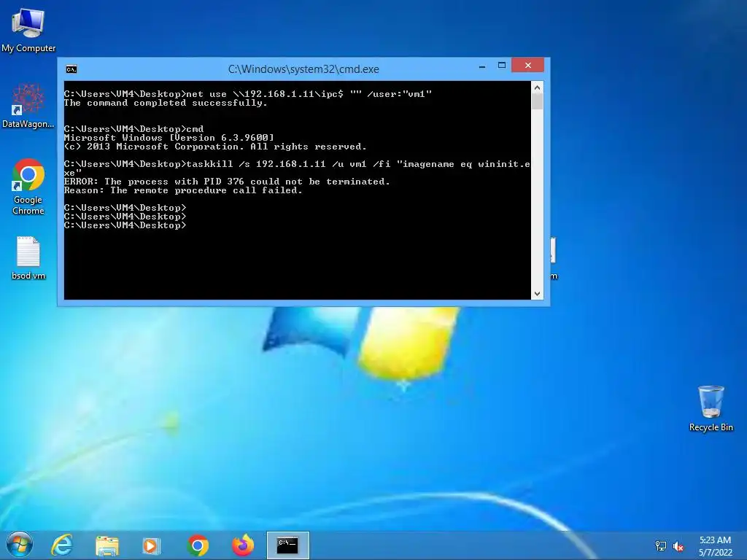
Task: Click the 'ERROR: The process with PID 376' line
Action: pyautogui.click(x=227, y=182)
